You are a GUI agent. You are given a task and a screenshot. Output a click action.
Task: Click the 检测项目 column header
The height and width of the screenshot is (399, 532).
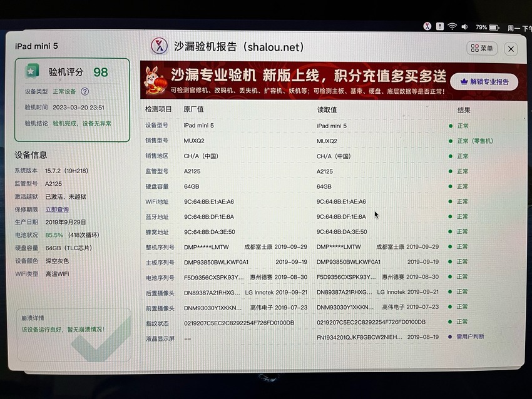pos(158,109)
